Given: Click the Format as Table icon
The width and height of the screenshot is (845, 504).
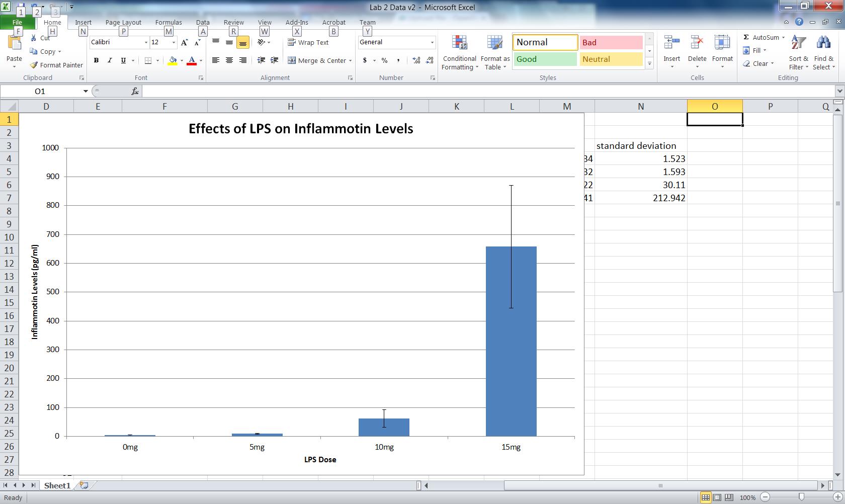Looking at the screenshot, I should [495, 44].
